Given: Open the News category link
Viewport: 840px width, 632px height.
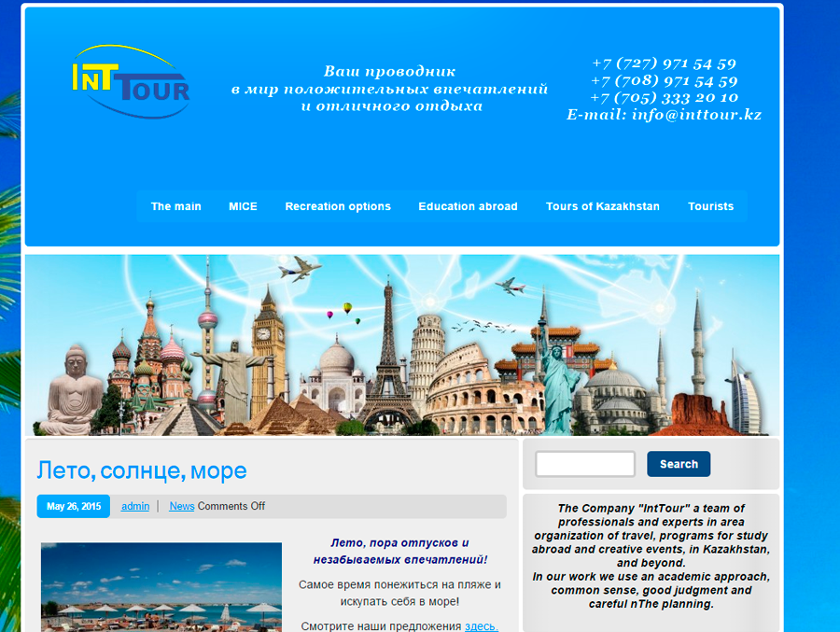Looking at the screenshot, I should (182, 506).
